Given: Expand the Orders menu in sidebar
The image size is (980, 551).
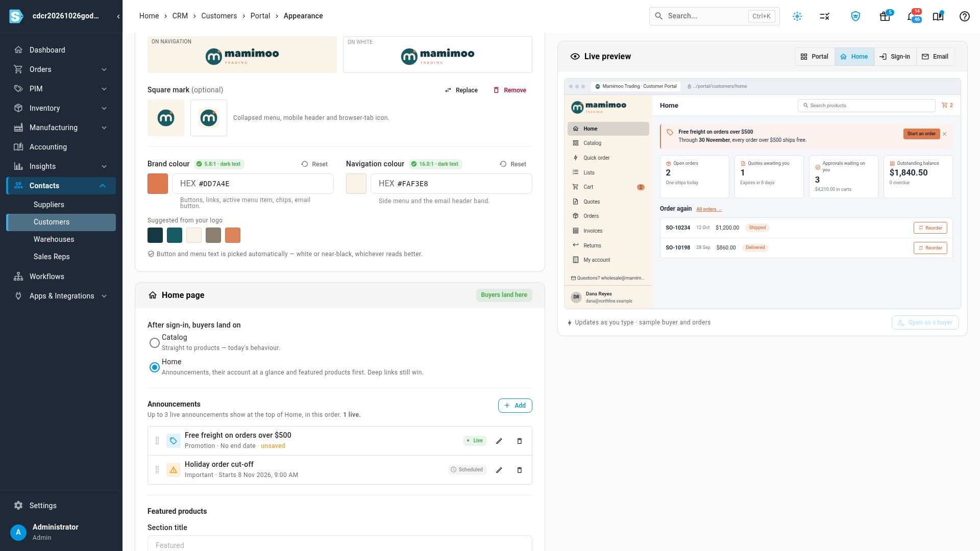Looking at the screenshot, I should tap(104, 69).
